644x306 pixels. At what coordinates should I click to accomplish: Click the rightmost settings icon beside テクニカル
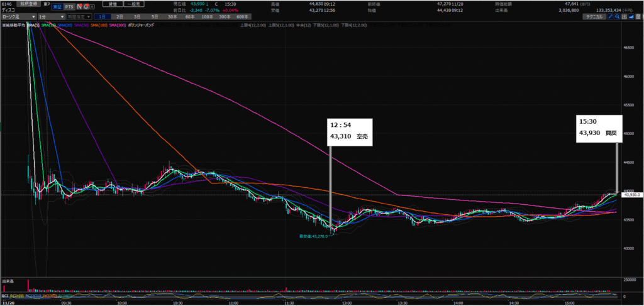(636, 16)
